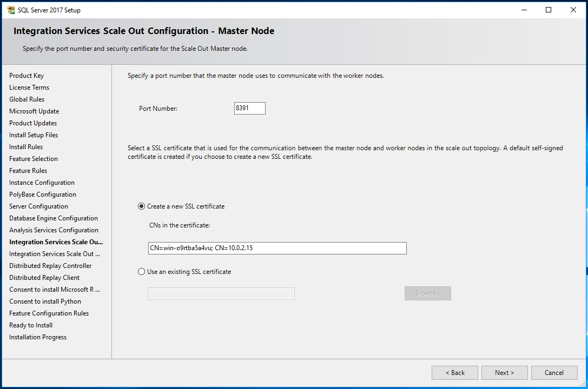Click Consent to install Python step
Screen dimensions: 588x389
pos(45,301)
